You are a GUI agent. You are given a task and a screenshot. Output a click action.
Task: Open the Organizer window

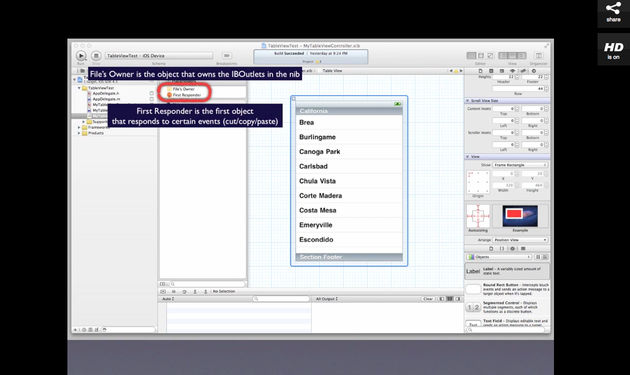point(539,55)
